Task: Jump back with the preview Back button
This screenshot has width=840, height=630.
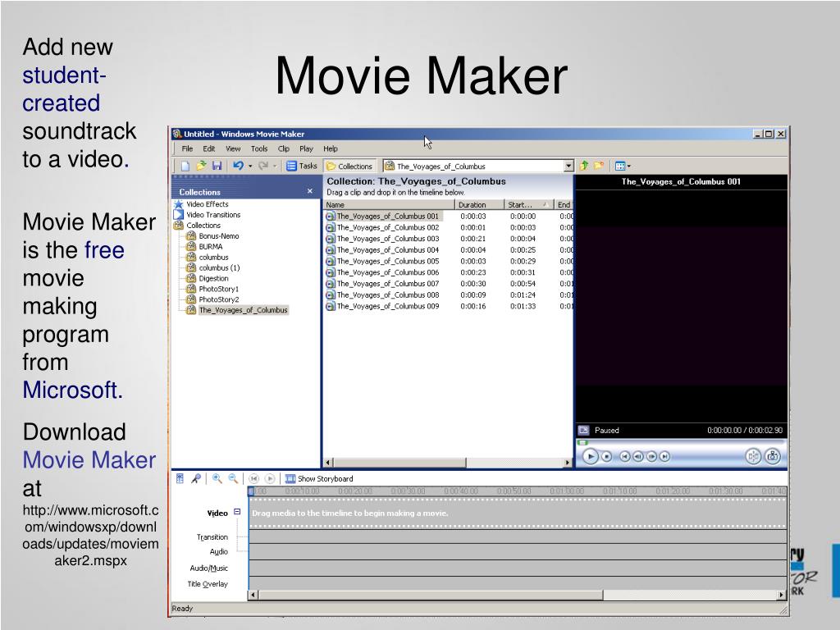Action: pos(624,457)
